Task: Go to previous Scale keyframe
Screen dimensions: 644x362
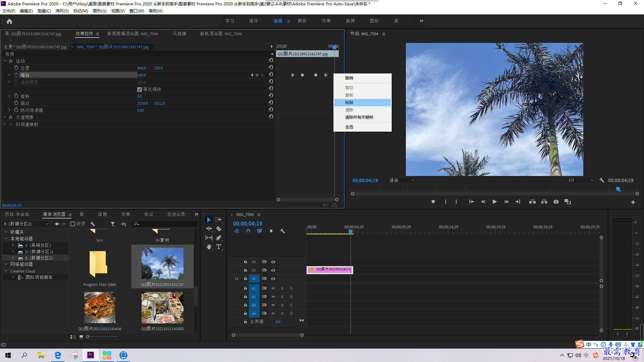Action: (252, 75)
